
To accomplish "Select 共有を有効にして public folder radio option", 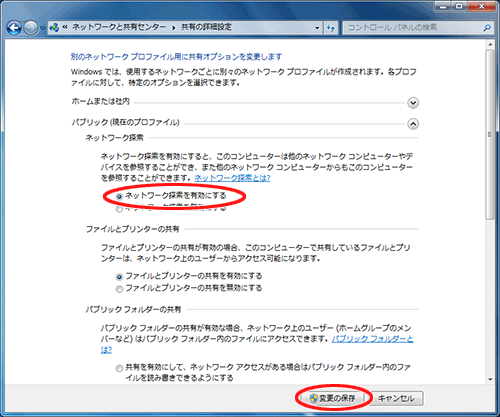I will 119,368.
